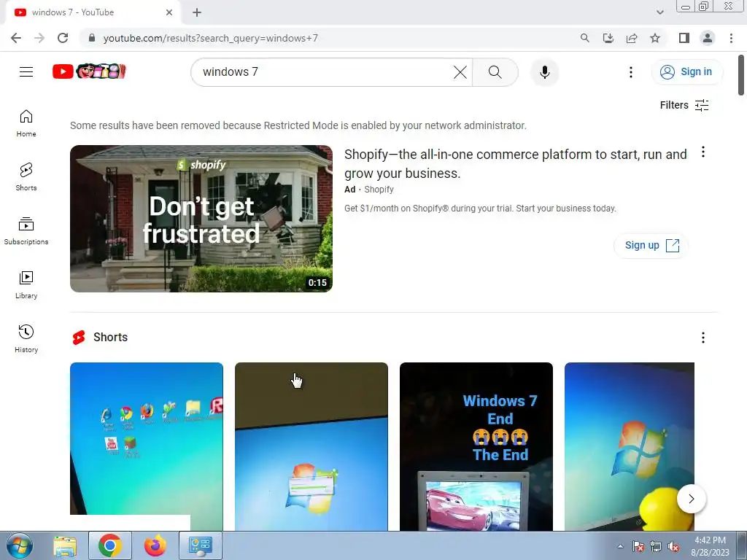Open Chrome three-dot menu
This screenshot has width=747, height=560.
(731, 38)
